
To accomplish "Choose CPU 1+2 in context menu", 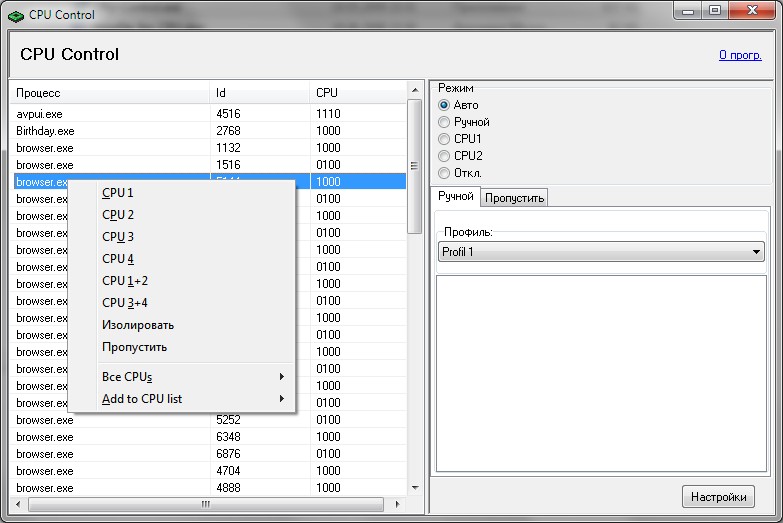I will [182, 281].
